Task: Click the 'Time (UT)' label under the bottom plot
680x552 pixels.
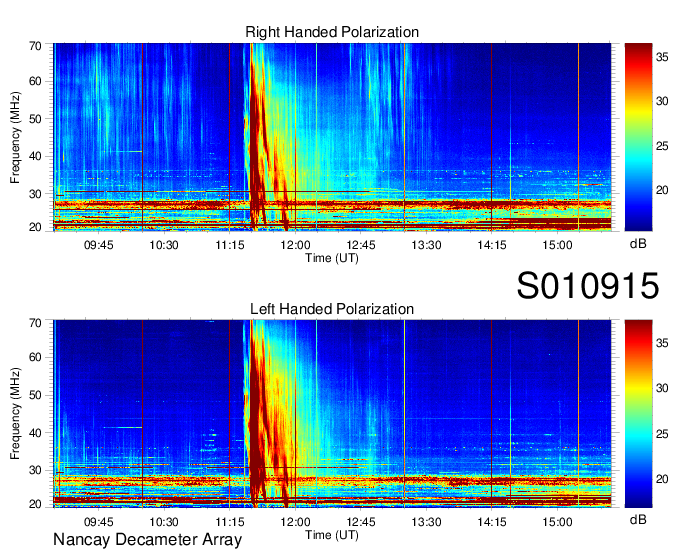Action: coord(332,535)
